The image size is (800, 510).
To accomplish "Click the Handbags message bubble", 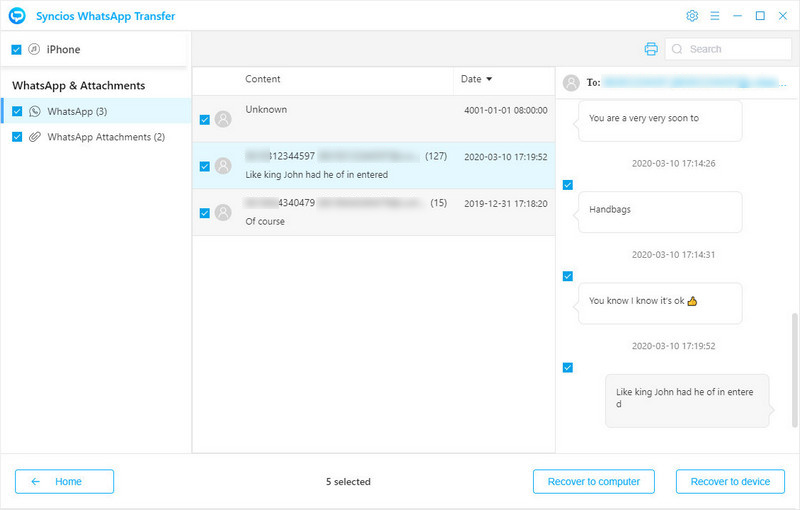I will pyautogui.click(x=660, y=212).
